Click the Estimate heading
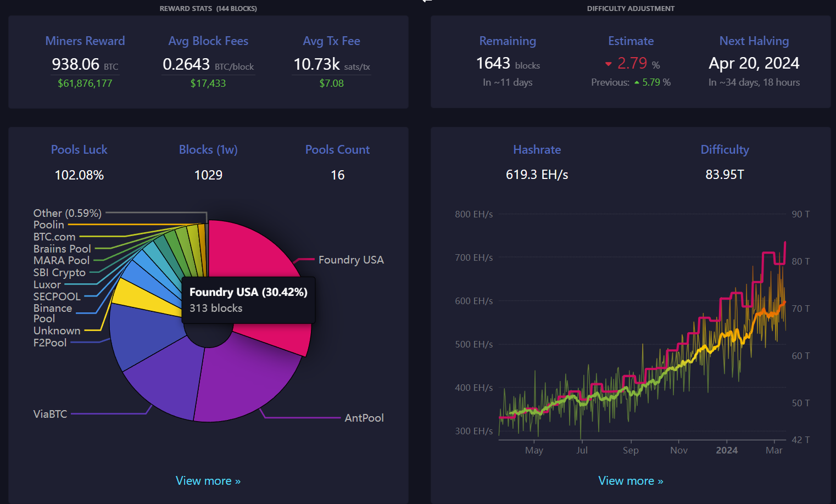836x504 pixels. (x=631, y=41)
